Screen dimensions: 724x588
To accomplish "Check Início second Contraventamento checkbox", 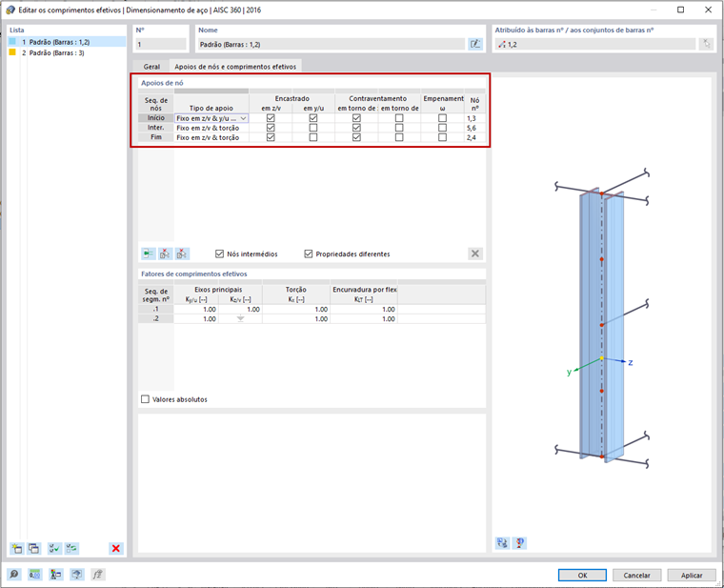I will point(399,118).
